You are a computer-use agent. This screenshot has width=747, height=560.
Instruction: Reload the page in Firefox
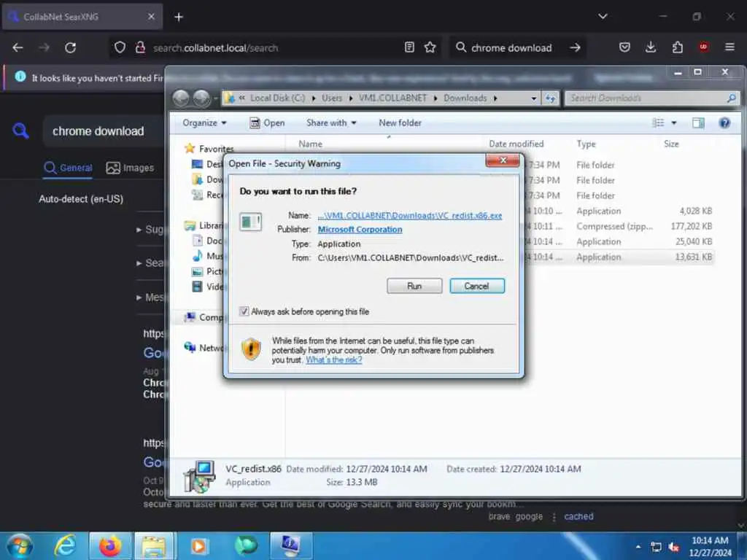point(71,47)
